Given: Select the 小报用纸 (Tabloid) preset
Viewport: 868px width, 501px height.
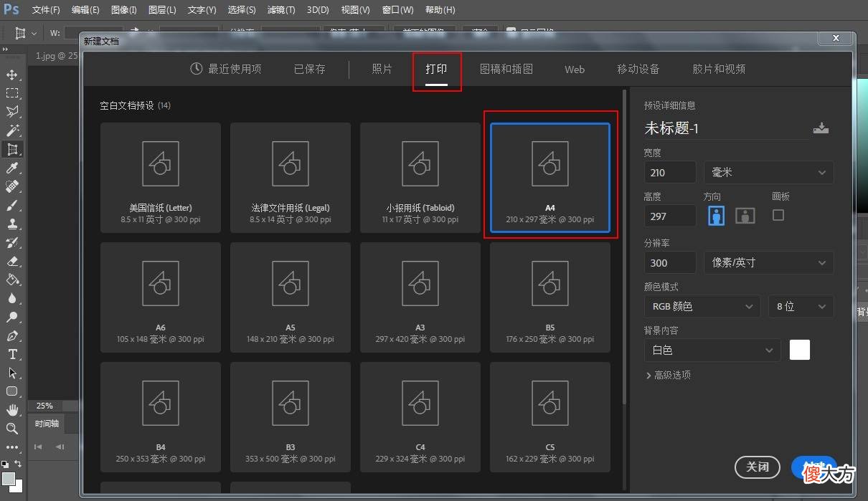Looking at the screenshot, I should click(420, 178).
